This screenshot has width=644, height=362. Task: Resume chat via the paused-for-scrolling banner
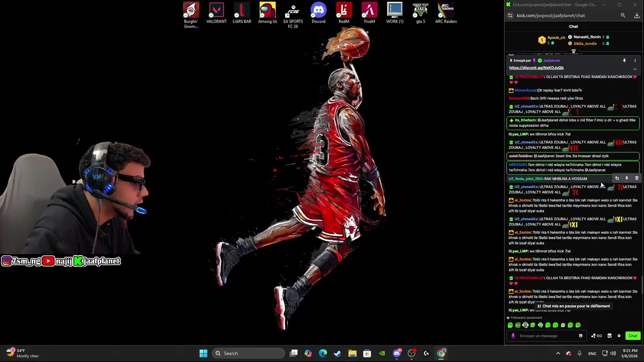coord(574,306)
